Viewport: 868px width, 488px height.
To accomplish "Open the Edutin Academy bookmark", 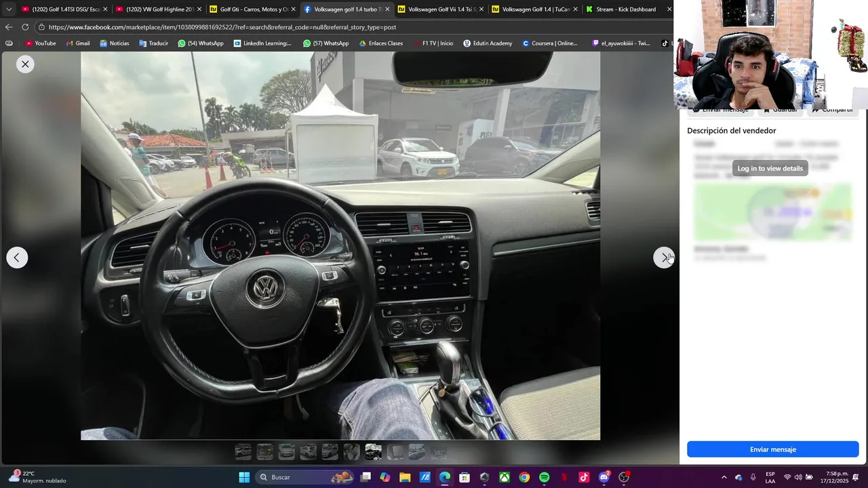I will [488, 43].
